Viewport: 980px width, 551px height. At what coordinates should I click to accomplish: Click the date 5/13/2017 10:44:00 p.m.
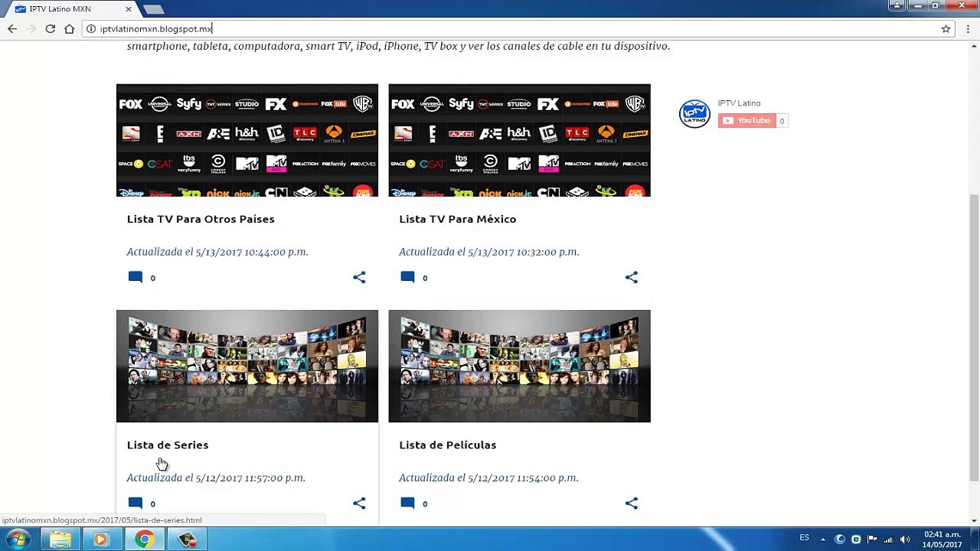point(252,252)
